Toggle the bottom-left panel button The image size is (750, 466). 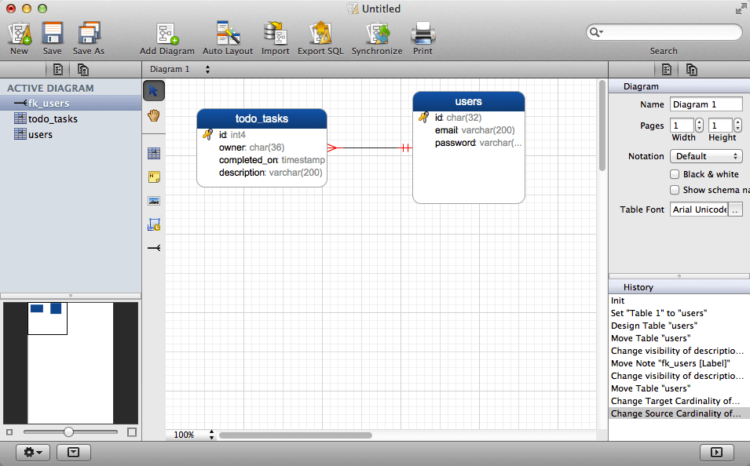click(x=73, y=452)
